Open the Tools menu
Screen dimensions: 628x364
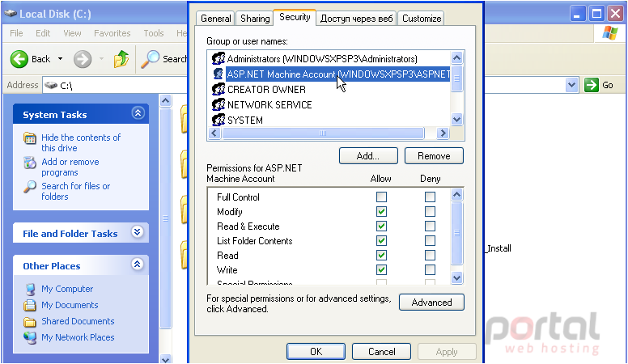click(x=154, y=33)
